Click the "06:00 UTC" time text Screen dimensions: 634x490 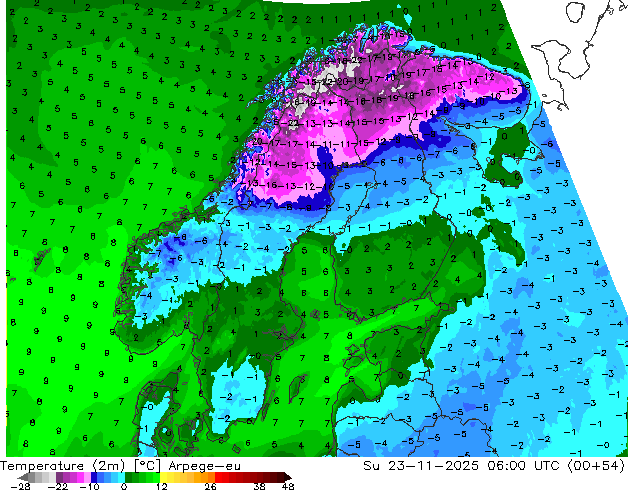tap(522, 466)
